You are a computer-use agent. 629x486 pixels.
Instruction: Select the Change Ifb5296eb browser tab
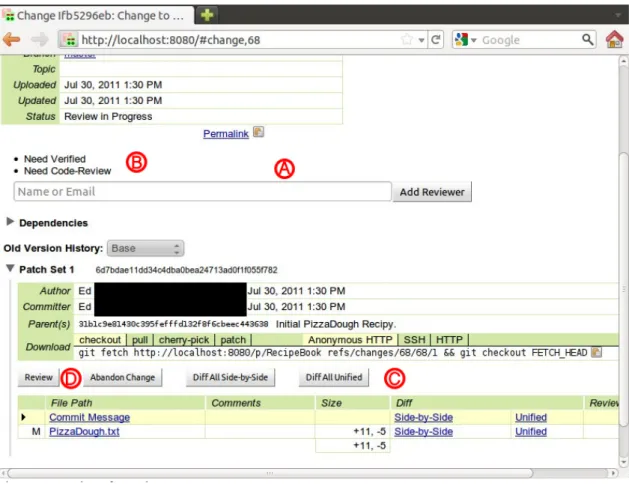pos(97,15)
